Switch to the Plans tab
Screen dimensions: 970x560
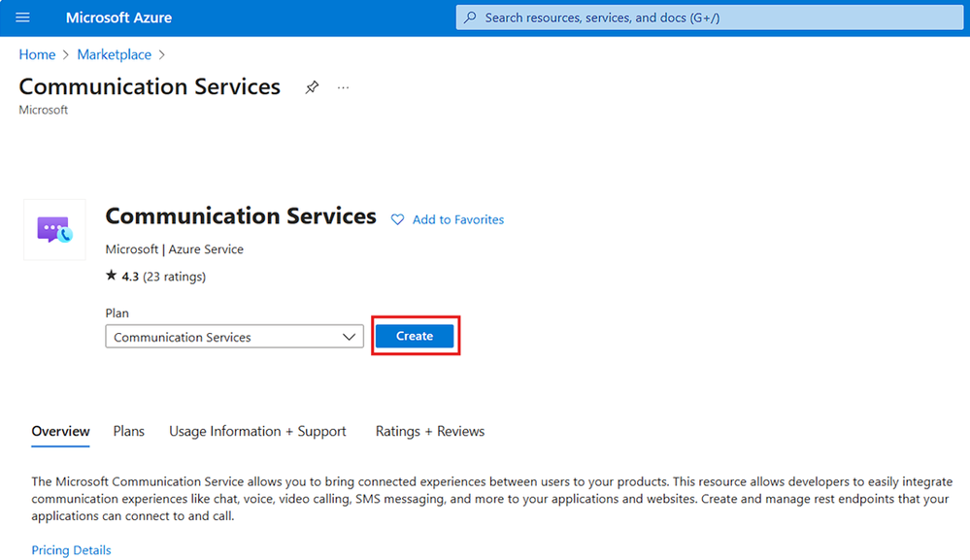click(x=129, y=431)
